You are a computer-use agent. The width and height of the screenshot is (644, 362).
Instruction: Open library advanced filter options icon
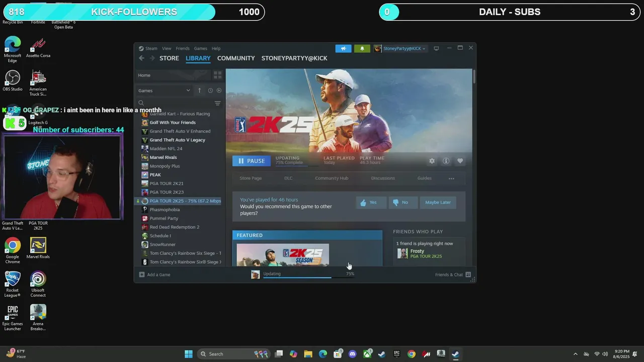(217, 103)
